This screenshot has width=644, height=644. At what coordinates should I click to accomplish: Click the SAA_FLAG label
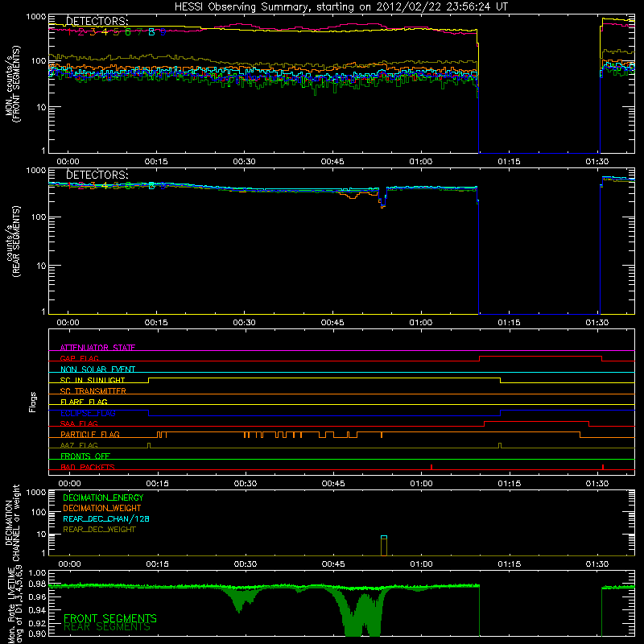pyautogui.click(x=79, y=423)
